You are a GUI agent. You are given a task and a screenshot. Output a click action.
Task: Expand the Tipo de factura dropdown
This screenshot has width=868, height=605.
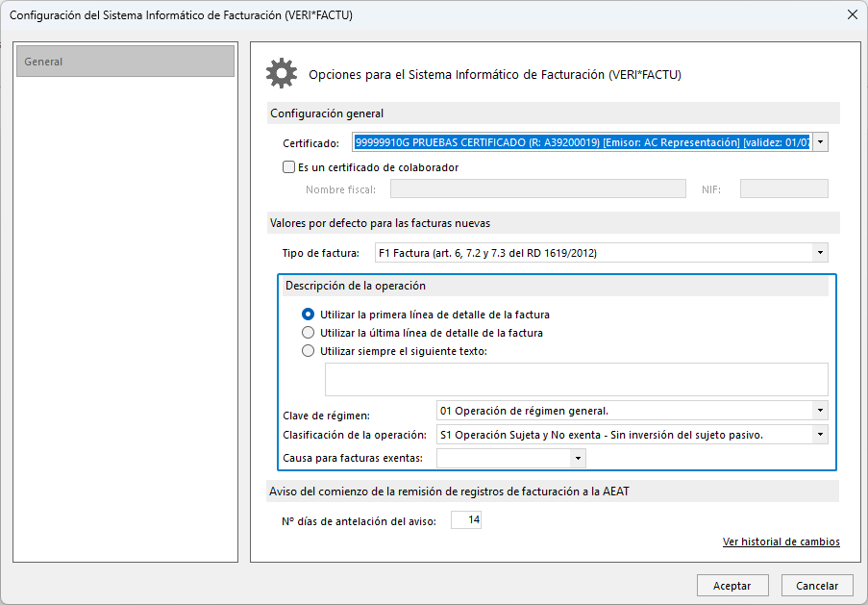pos(820,253)
